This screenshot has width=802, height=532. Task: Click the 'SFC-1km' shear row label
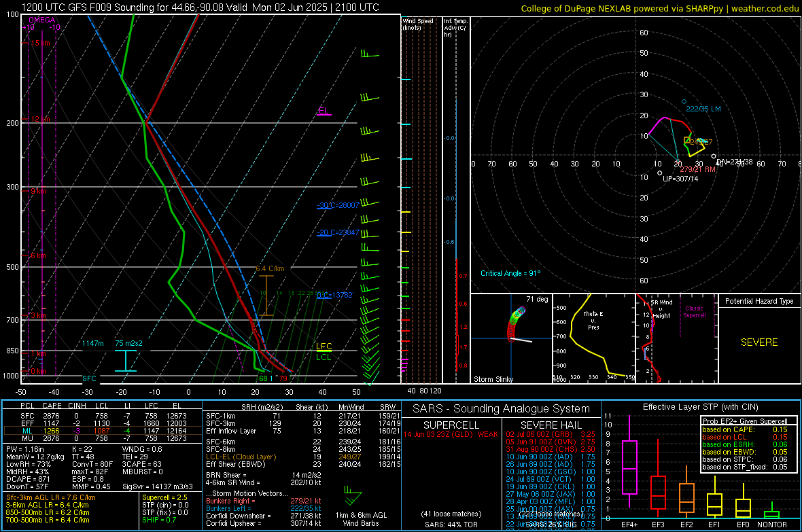[x=220, y=416]
